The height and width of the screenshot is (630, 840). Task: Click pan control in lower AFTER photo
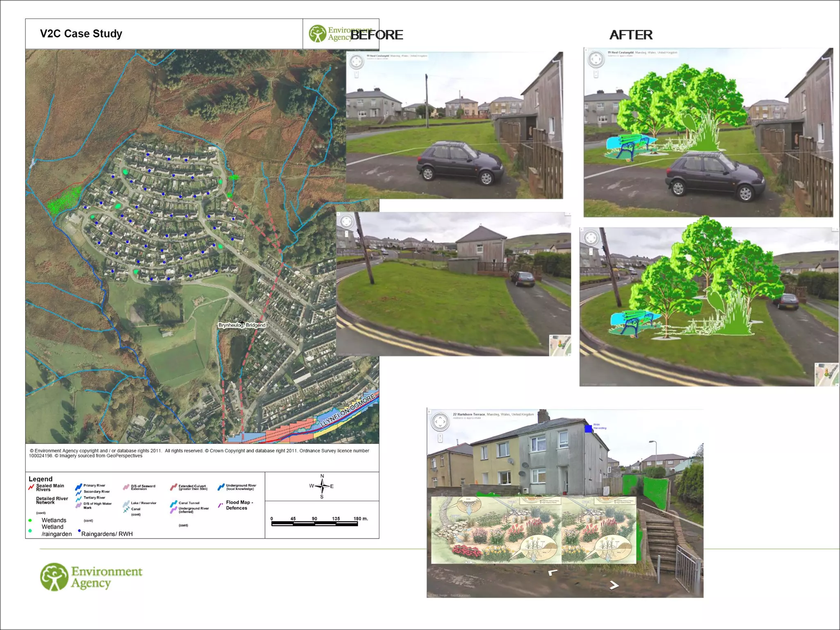[x=591, y=238]
